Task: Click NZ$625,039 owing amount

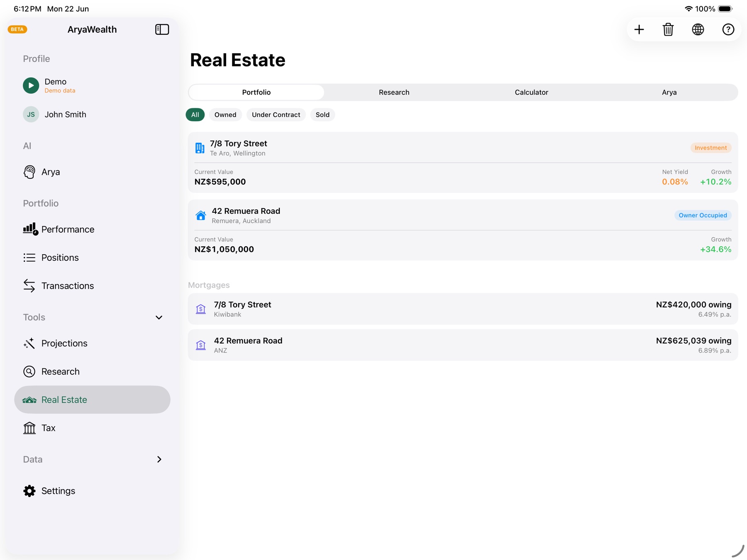Action: coord(693,341)
